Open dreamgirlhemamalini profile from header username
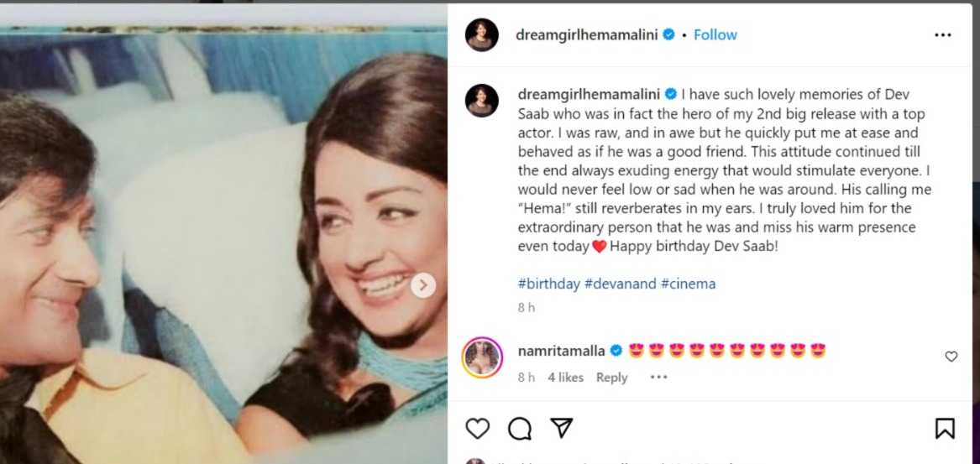 tap(587, 35)
